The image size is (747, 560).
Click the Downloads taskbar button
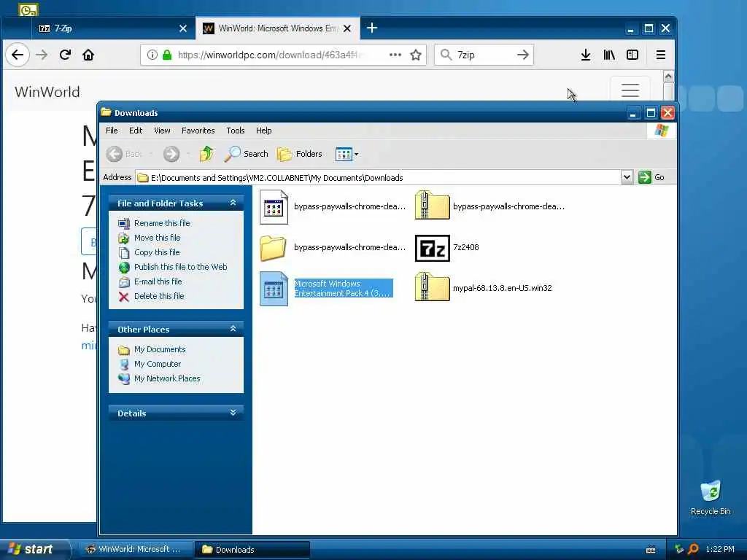point(252,549)
